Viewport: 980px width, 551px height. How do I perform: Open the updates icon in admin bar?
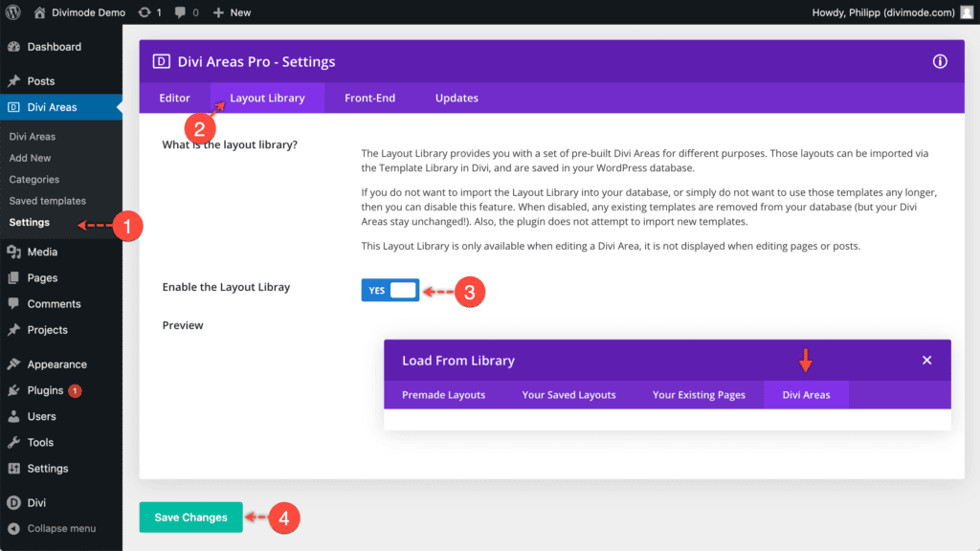[x=145, y=12]
